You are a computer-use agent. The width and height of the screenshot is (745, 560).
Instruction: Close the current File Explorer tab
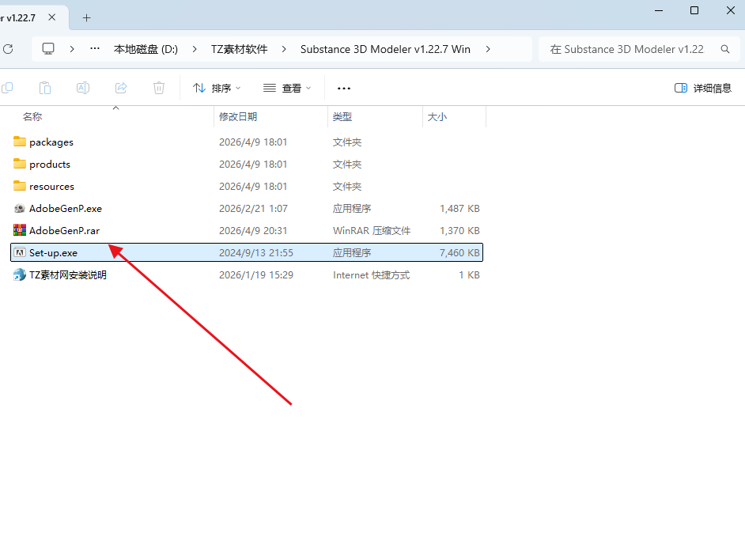(x=51, y=17)
